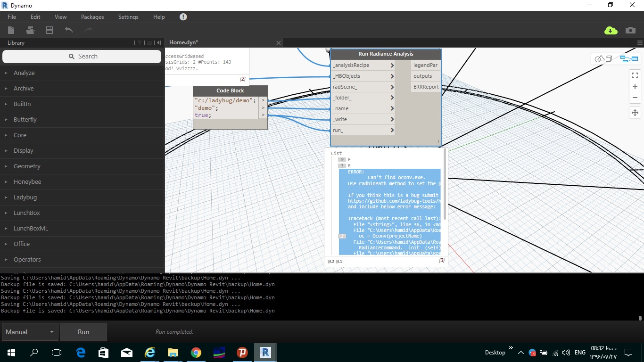Click the Undo arrow icon
The image size is (644, 362).
68,30
